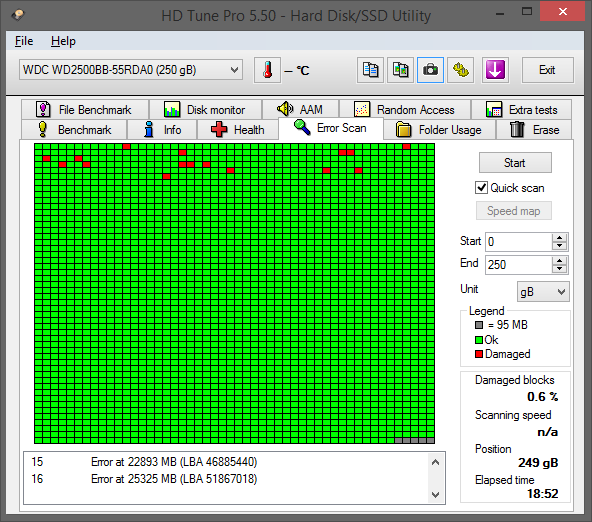
Task: Click the n/a scanning speed value
Action: tap(547, 431)
